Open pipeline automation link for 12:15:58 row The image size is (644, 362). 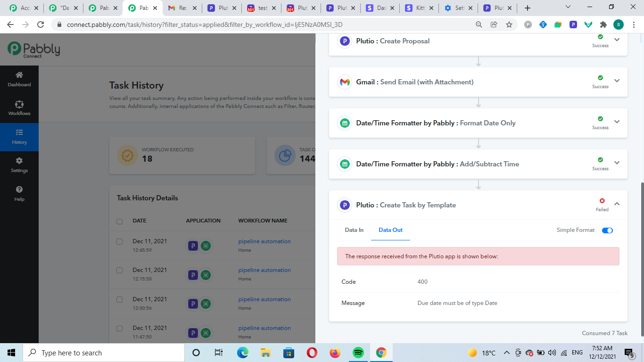264,270
